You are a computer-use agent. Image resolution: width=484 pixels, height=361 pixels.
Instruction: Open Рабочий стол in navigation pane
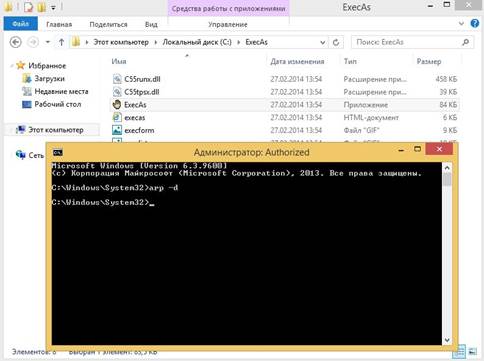point(58,104)
